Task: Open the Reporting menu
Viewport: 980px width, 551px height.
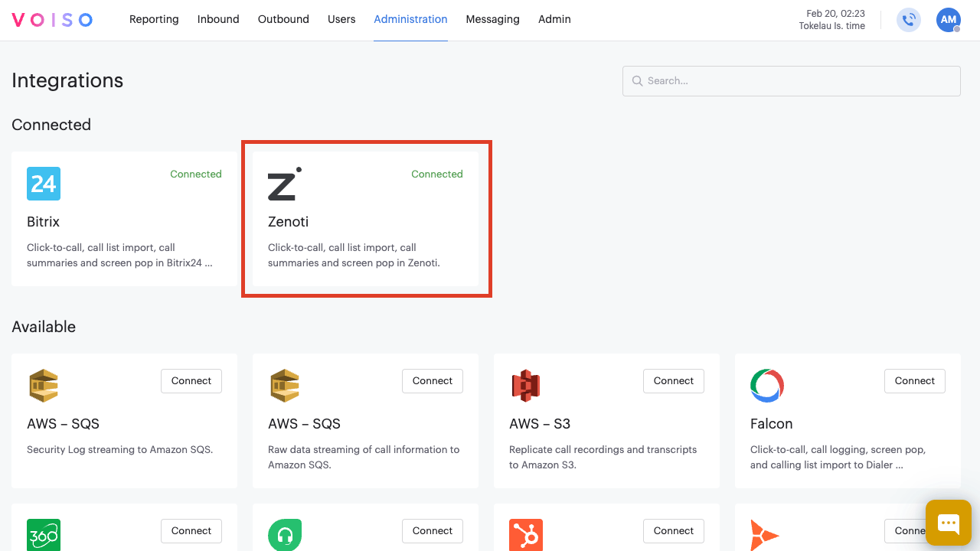Action: click(x=154, y=19)
